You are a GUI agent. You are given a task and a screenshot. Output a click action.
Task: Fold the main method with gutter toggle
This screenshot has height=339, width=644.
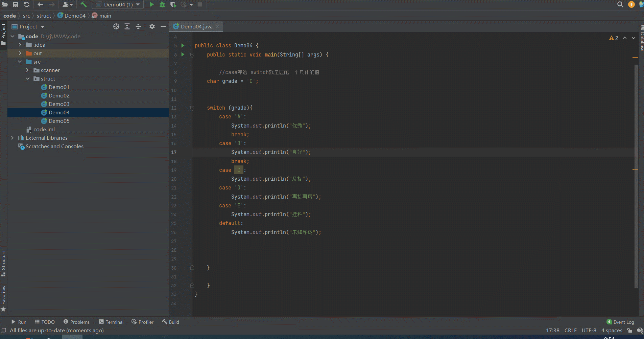pos(192,55)
